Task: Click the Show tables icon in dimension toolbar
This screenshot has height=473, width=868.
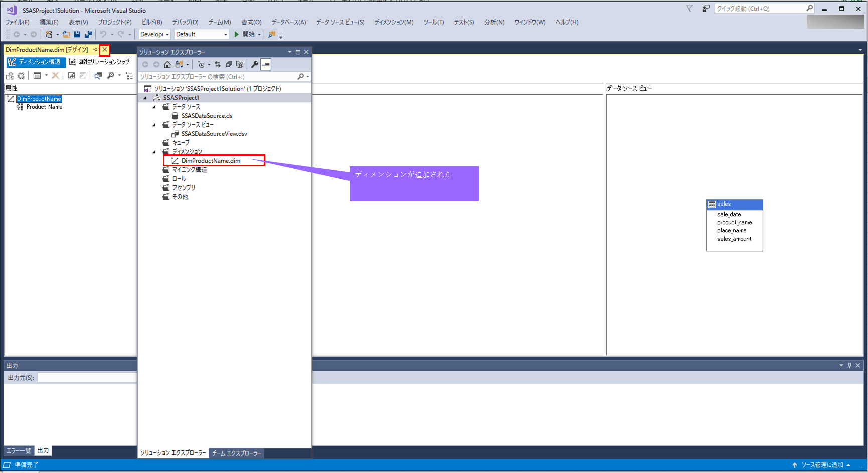Action: coord(71,76)
